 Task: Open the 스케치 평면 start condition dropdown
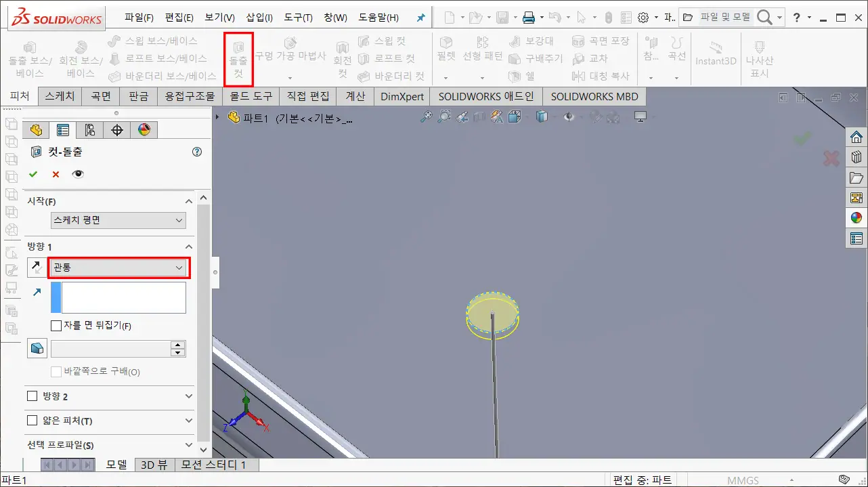(x=118, y=220)
